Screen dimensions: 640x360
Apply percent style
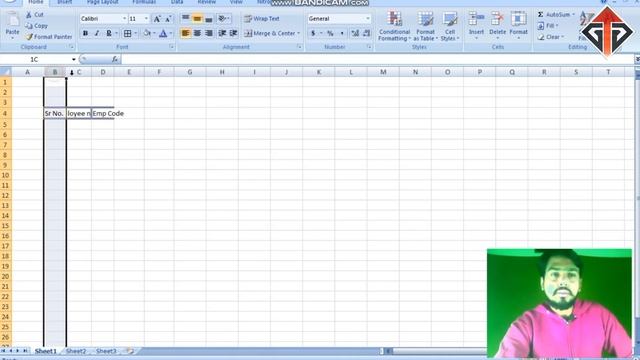[x=330, y=33]
